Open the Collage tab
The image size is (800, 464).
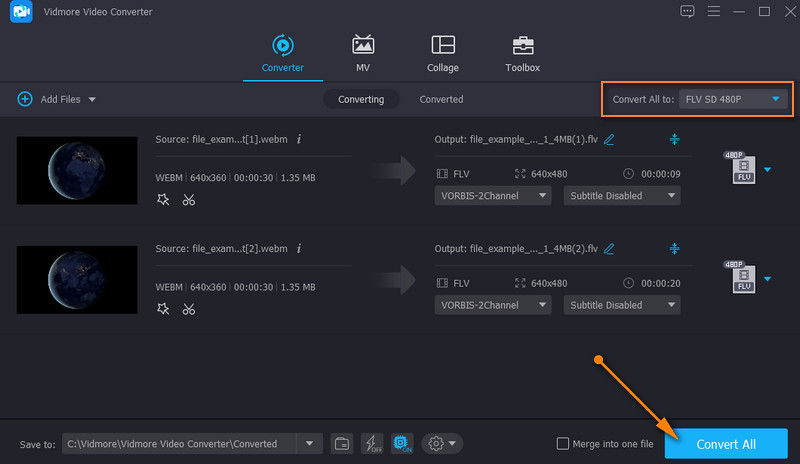(x=442, y=54)
